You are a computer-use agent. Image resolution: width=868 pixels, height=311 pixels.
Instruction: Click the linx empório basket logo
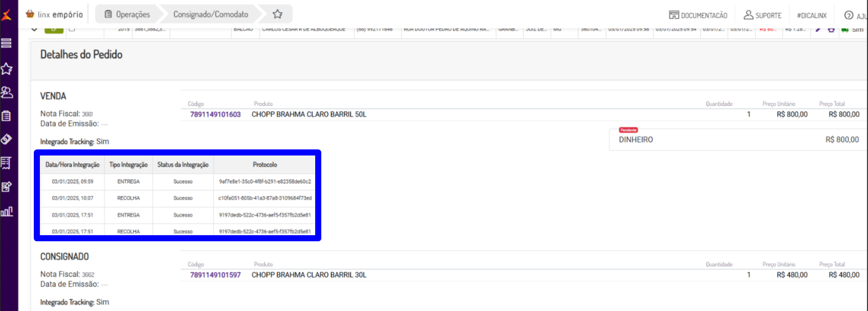[55, 14]
